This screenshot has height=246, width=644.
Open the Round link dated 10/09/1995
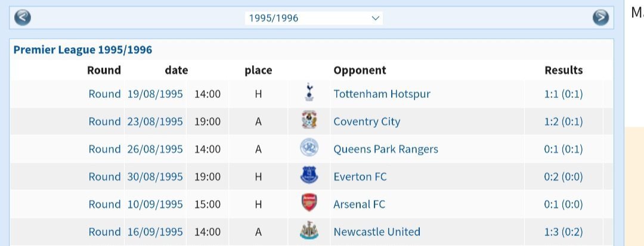[104, 204]
